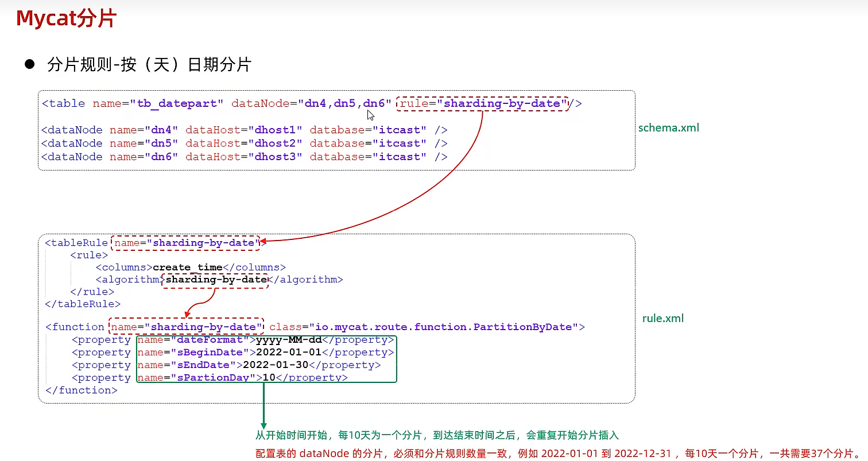Click the dataNode value "dn4,dn5,dn6"

(x=344, y=104)
